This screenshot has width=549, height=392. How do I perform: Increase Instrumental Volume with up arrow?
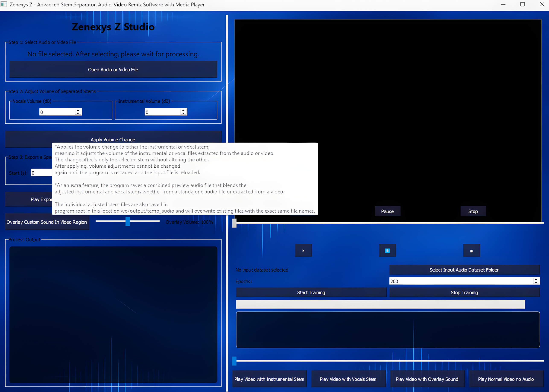183,110
